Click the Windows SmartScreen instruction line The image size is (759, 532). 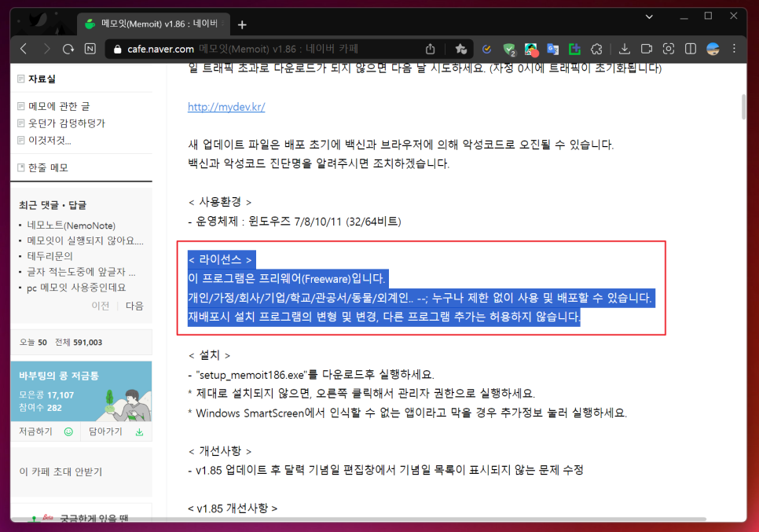pyautogui.click(x=408, y=413)
